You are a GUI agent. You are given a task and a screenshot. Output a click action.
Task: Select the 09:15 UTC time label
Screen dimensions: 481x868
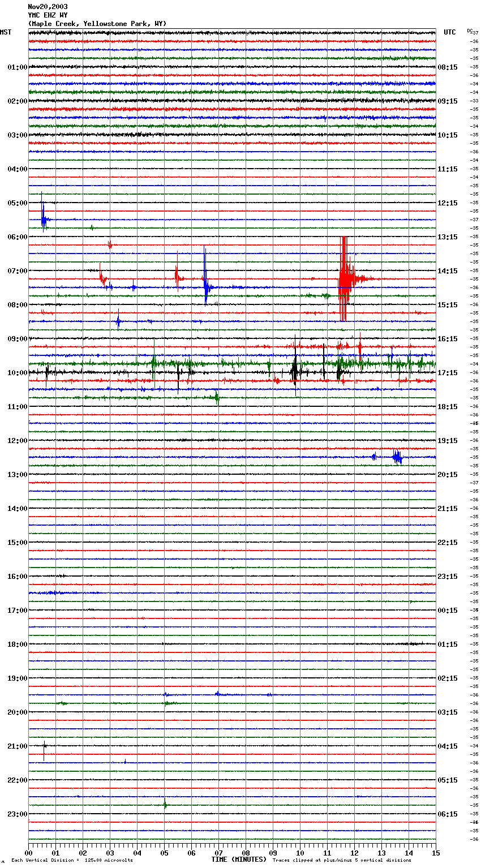click(x=448, y=101)
